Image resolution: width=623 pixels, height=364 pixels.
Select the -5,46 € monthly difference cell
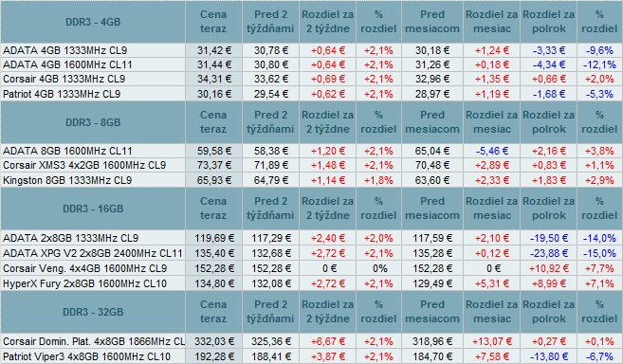[492, 151]
